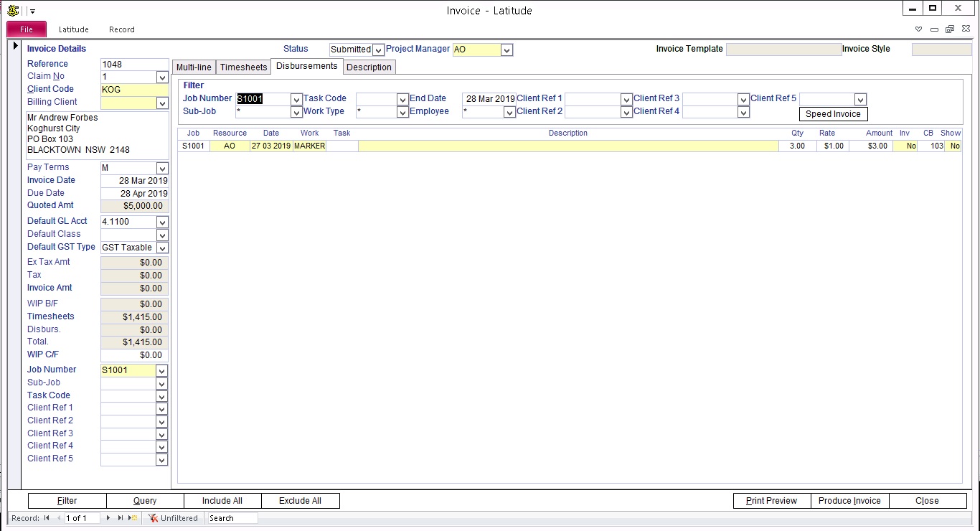The height and width of the screenshot is (531, 980).
Task: Expand the filter Task Code dropdown
Action: [402, 99]
